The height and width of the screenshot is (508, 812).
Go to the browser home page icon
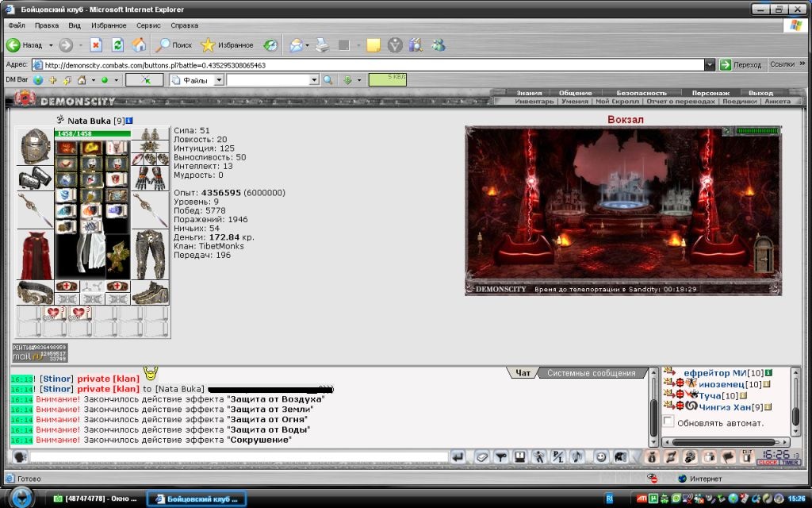pos(139,45)
